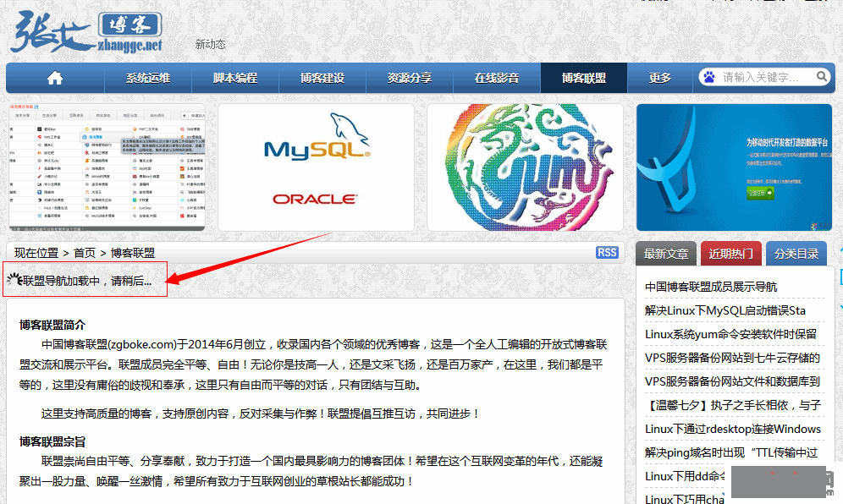This screenshot has height=504, width=843.
Task: Open the 资源分享 navigation menu
Action: pyautogui.click(x=410, y=78)
